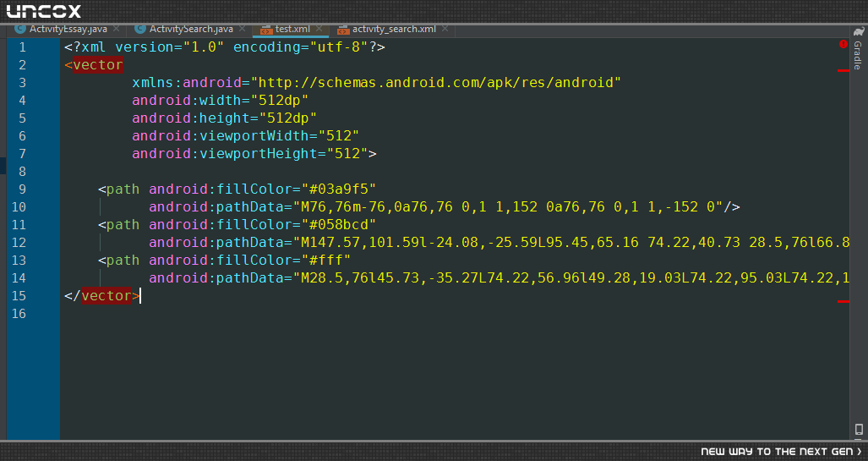
Task: Click gutter line number 16
Action: point(19,313)
